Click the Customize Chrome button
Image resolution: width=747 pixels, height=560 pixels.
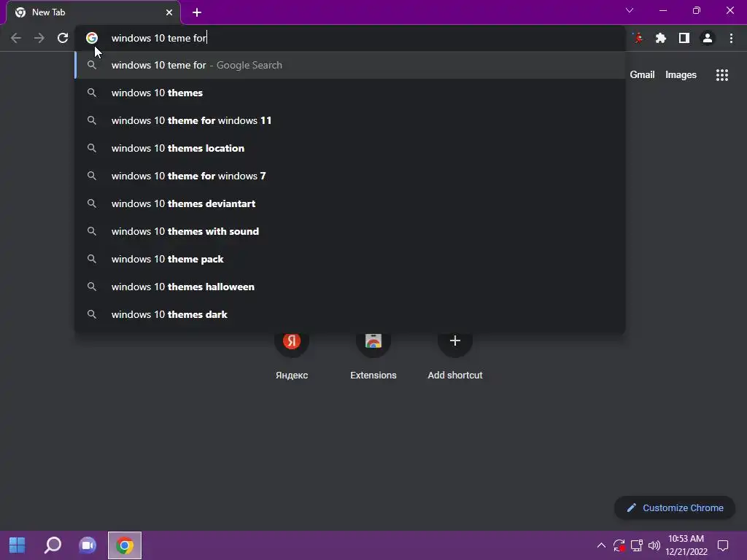675,507
